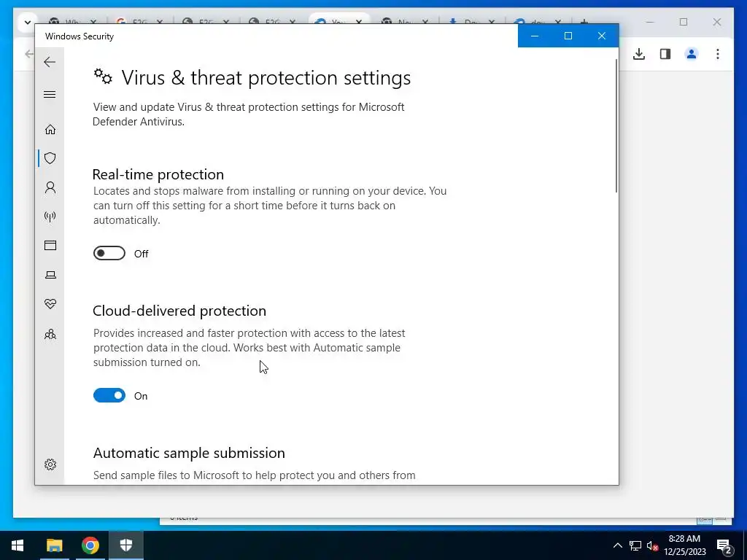This screenshot has height=560, width=747.
Task: Open File Explorer from the taskbar
Action: coord(54,545)
